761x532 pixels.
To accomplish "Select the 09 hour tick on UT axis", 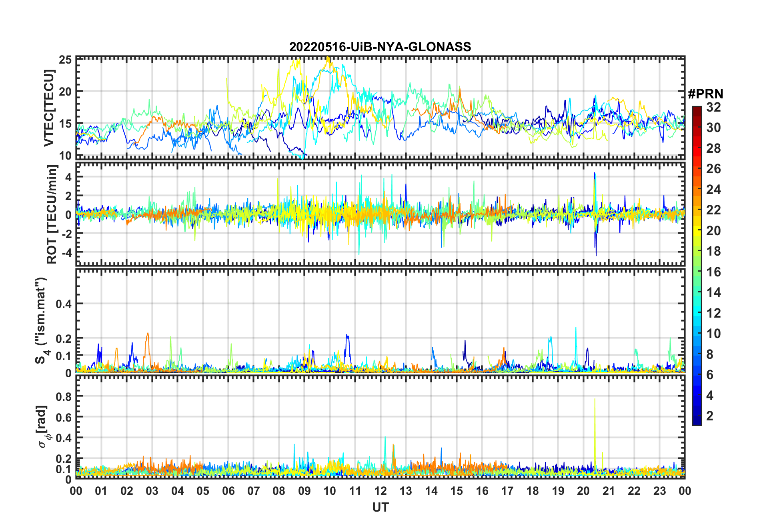I will tap(304, 491).
